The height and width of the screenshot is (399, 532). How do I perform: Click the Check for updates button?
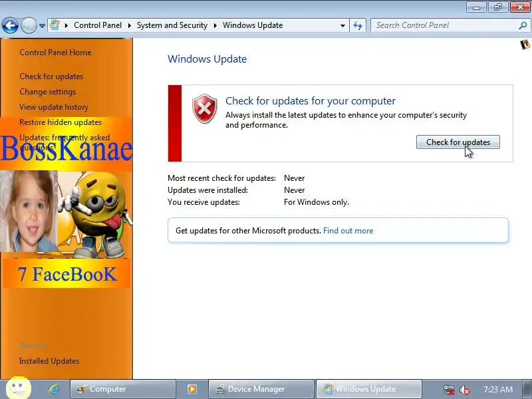(x=458, y=142)
